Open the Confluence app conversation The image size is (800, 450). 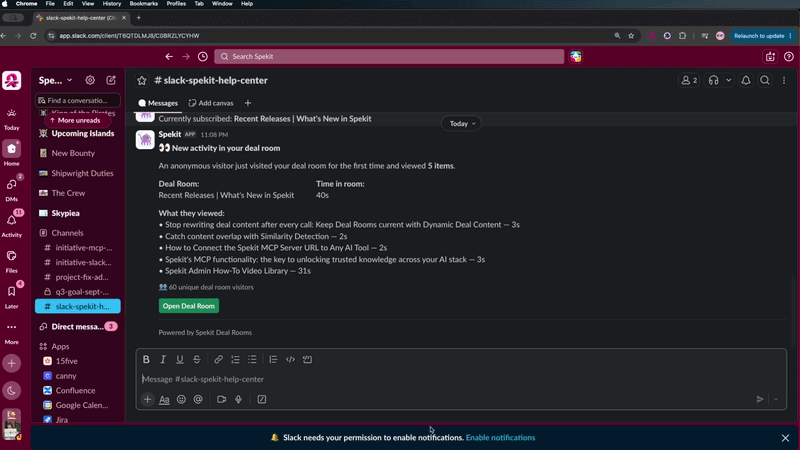click(x=78, y=390)
